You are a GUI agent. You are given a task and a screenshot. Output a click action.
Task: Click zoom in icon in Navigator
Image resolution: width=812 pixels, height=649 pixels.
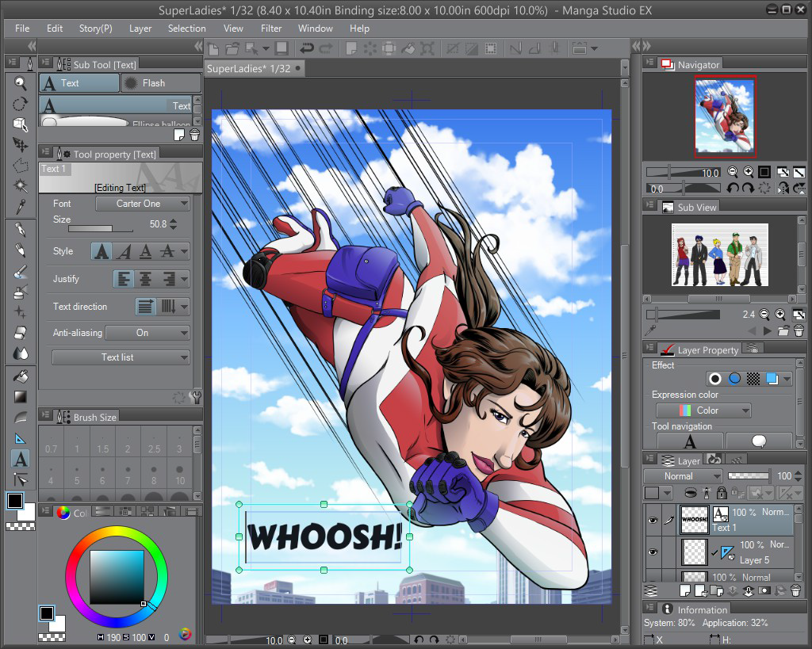tap(748, 172)
